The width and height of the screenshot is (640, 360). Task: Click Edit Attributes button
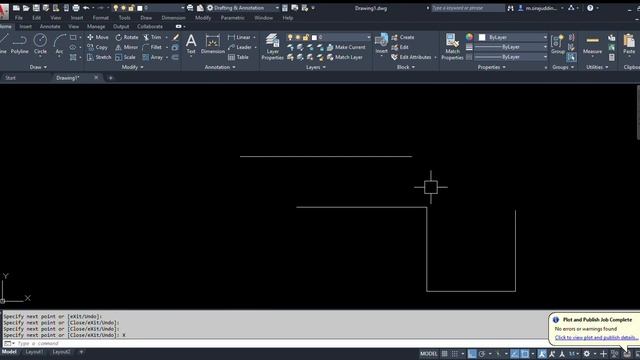(x=411, y=58)
